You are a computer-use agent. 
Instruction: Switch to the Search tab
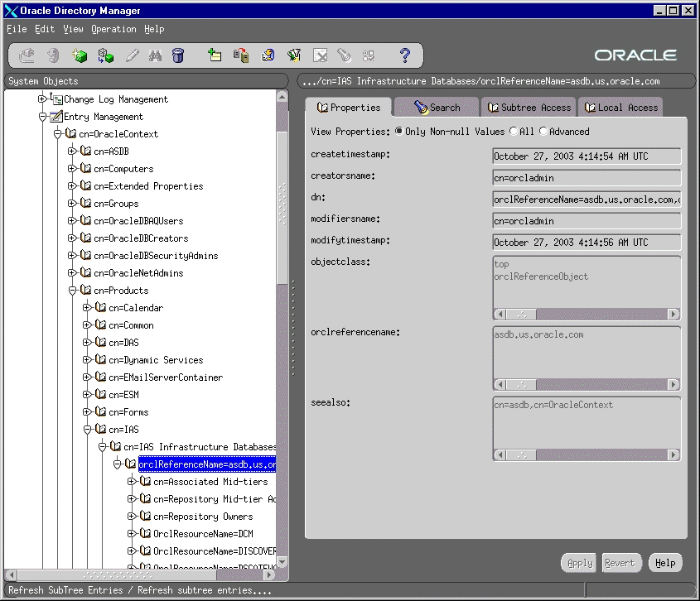click(x=437, y=108)
